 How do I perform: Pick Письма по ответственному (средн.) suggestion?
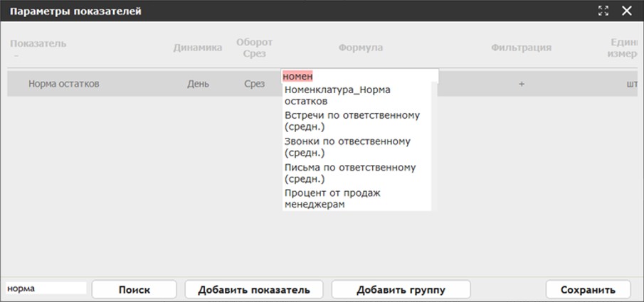tap(357, 173)
